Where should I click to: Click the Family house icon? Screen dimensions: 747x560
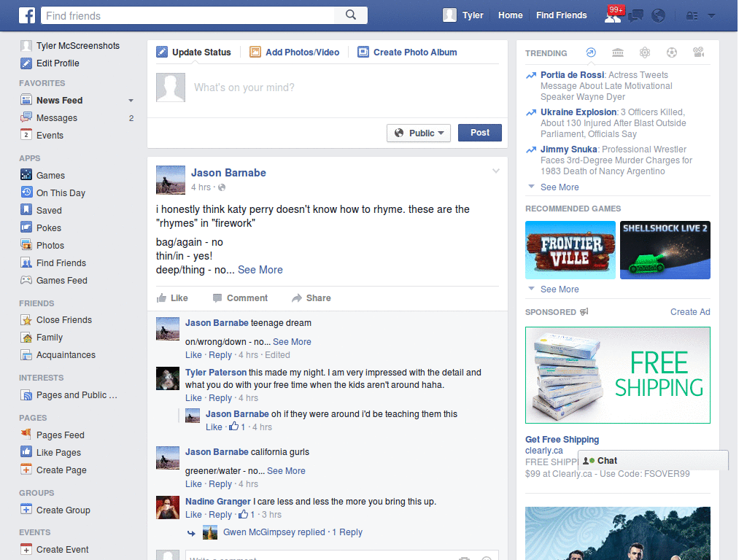pyautogui.click(x=26, y=337)
